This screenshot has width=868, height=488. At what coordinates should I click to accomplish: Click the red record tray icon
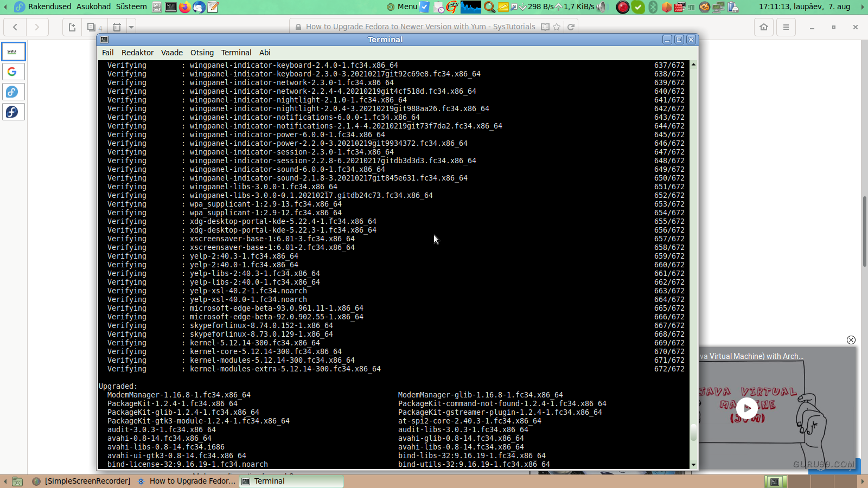[x=623, y=7]
